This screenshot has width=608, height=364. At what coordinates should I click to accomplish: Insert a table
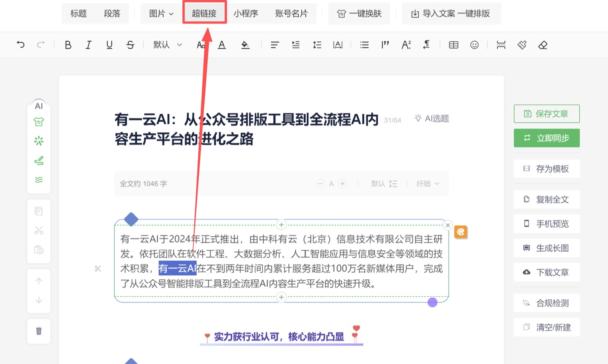(453, 44)
